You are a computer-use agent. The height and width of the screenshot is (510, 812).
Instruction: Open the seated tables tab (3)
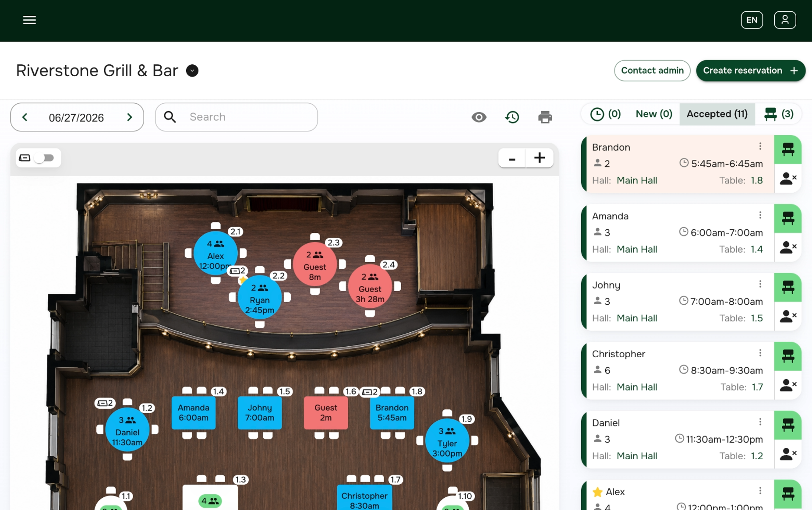(778, 114)
